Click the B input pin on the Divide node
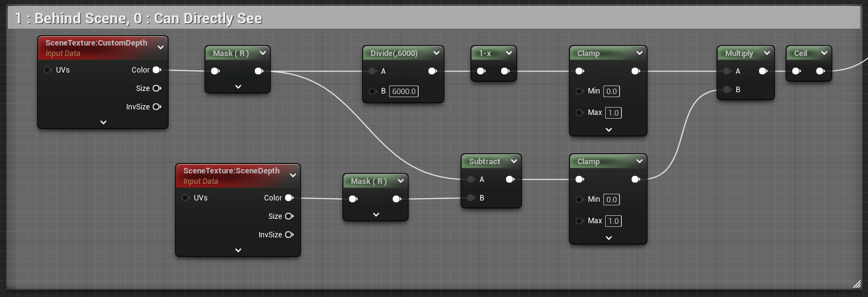The height and width of the screenshot is (297, 868). (372, 92)
